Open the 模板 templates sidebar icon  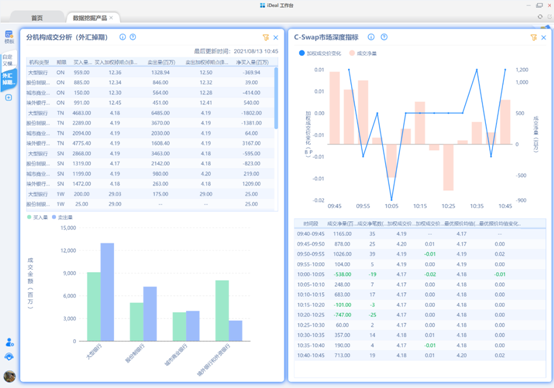[x=9, y=37]
